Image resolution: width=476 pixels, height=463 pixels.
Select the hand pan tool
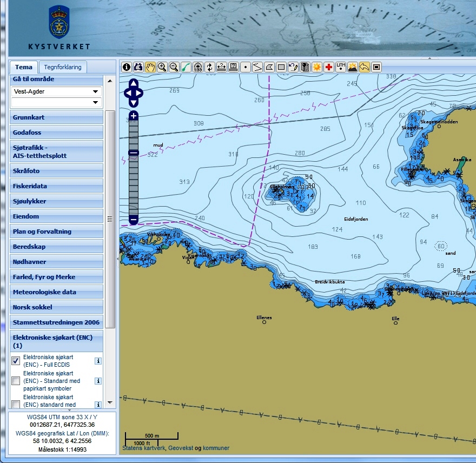click(x=150, y=67)
